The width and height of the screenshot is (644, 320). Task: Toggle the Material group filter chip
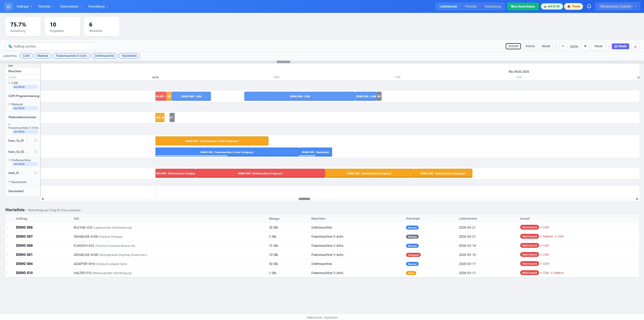click(42, 56)
